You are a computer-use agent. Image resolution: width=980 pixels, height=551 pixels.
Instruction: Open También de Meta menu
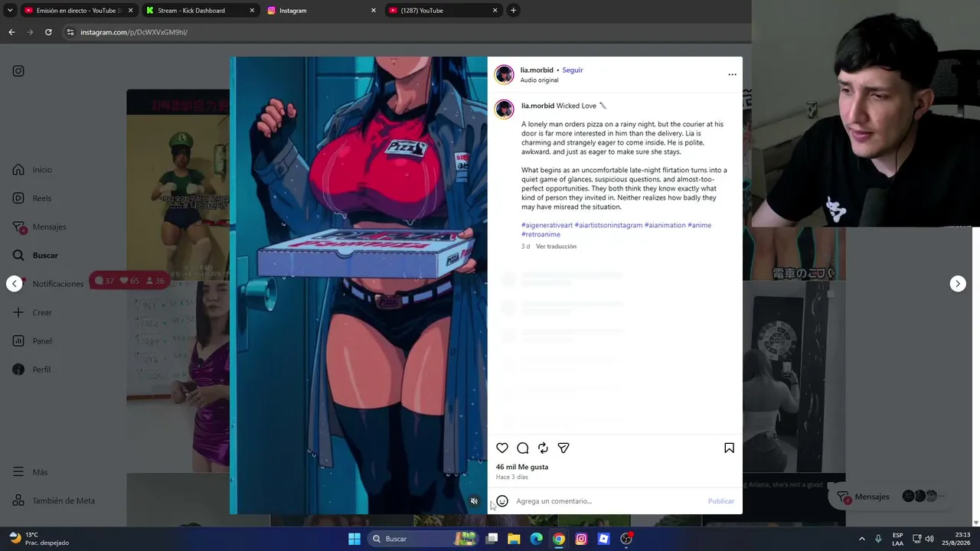tap(54, 500)
